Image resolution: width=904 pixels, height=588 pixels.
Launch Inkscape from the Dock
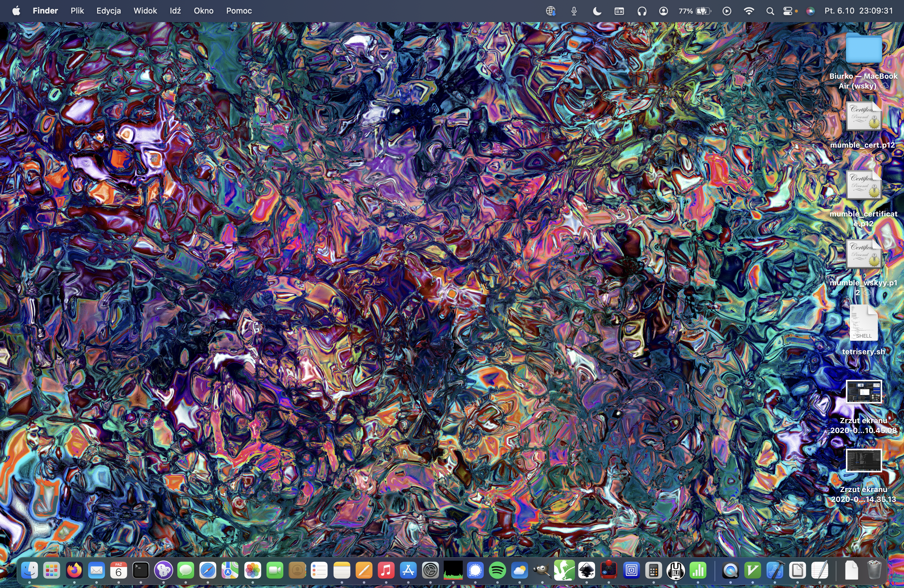click(586, 570)
